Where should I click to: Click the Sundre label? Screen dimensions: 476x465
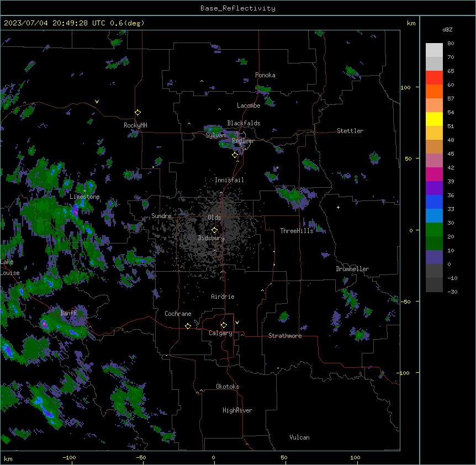click(x=161, y=216)
